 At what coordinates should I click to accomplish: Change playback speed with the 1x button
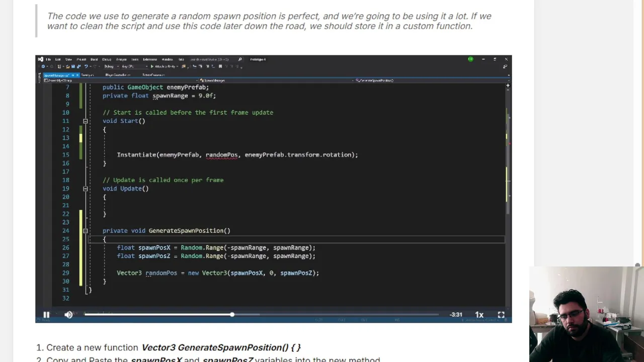[479, 315]
